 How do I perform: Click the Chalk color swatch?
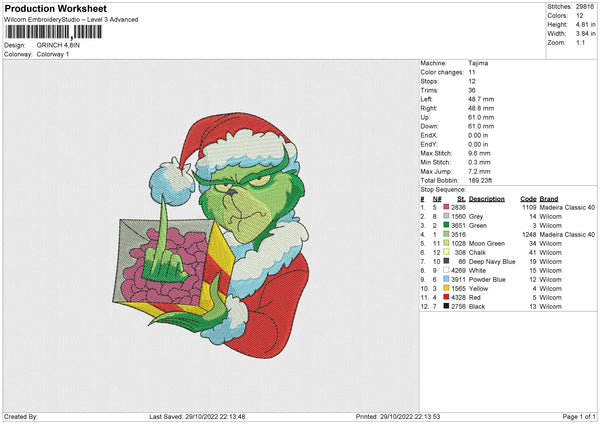(446, 252)
